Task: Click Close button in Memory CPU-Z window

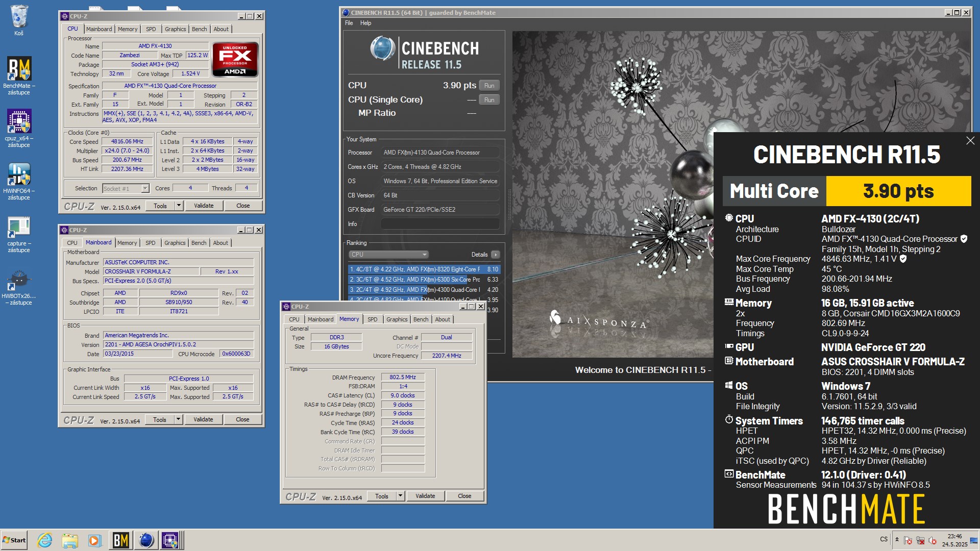Action: [464, 496]
